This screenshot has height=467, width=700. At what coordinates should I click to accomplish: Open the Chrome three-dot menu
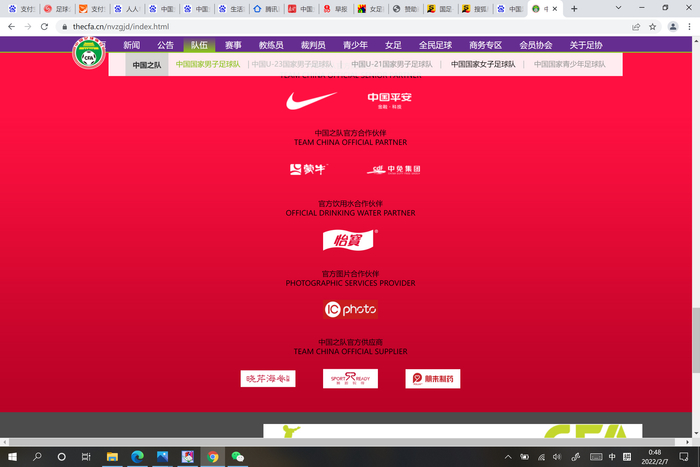click(x=689, y=27)
